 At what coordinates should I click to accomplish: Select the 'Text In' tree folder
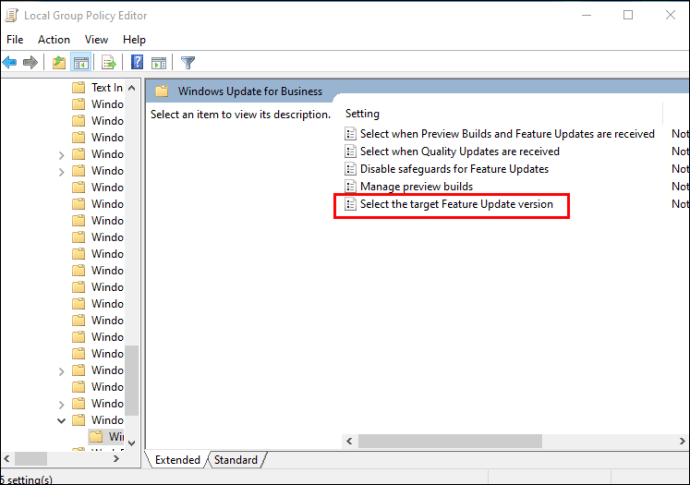(x=107, y=88)
